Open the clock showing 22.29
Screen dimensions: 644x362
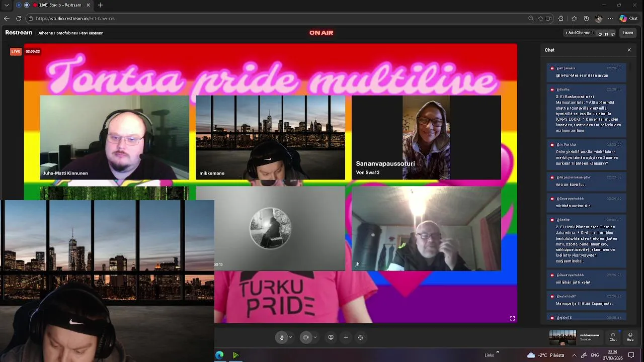(x=612, y=355)
